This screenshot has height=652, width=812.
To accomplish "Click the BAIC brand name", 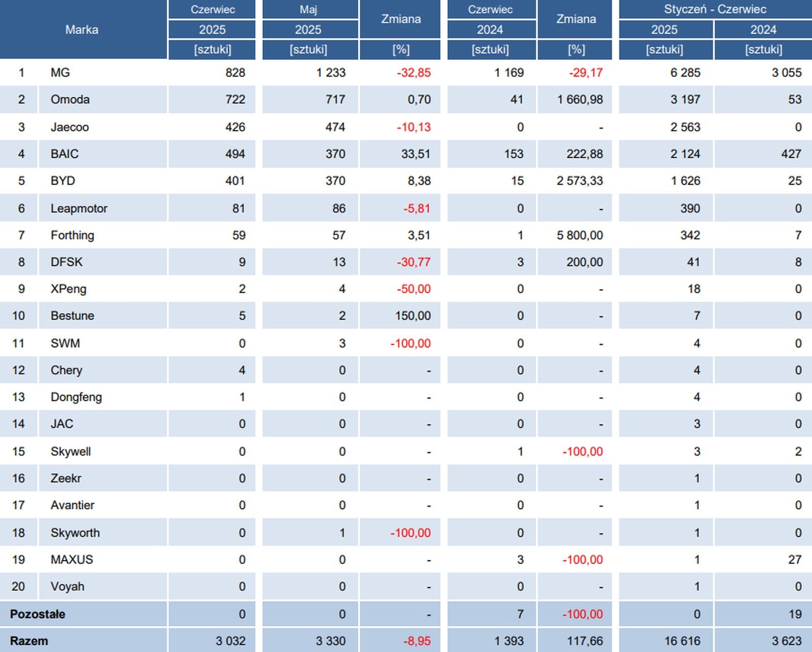I will click(x=64, y=154).
